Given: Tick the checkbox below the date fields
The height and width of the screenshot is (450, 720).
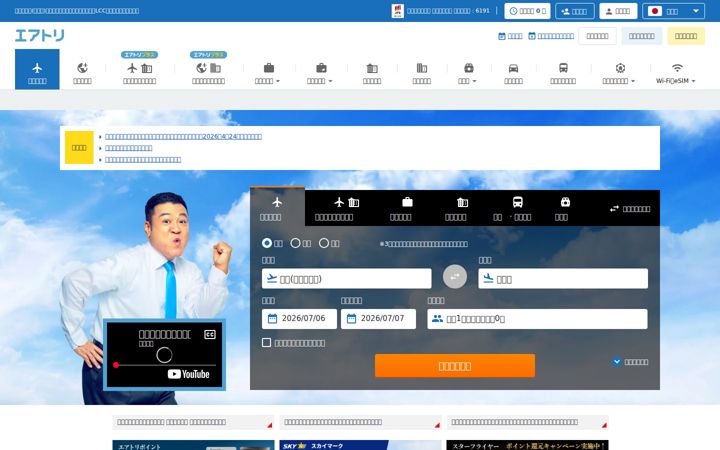Looking at the screenshot, I should [266, 342].
